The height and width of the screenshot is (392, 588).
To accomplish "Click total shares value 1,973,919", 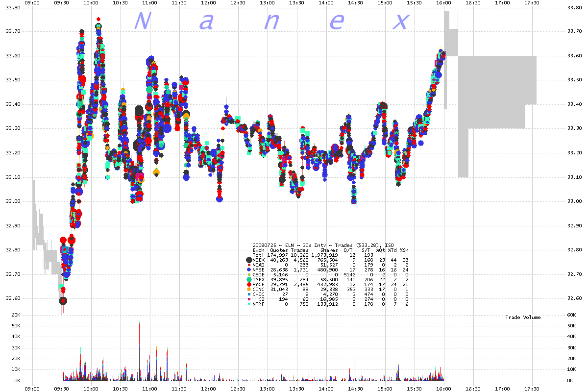I will coord(324,255).
